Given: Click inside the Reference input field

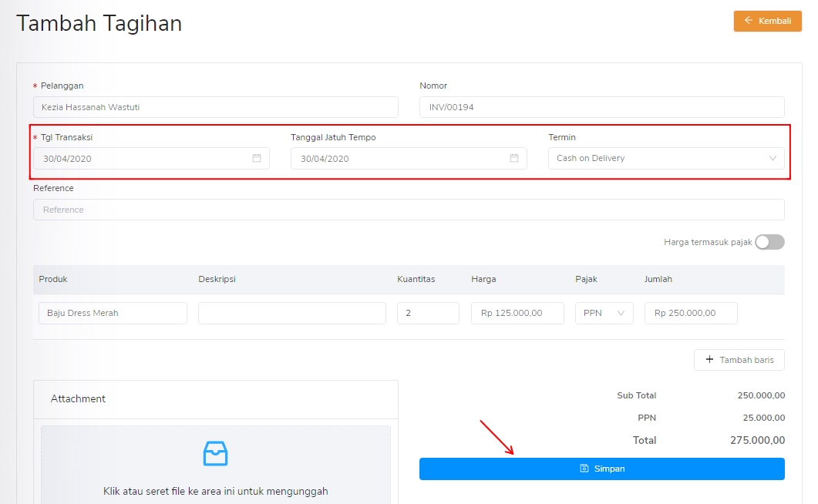Looking at the screenshot, I should click(409, 209).
